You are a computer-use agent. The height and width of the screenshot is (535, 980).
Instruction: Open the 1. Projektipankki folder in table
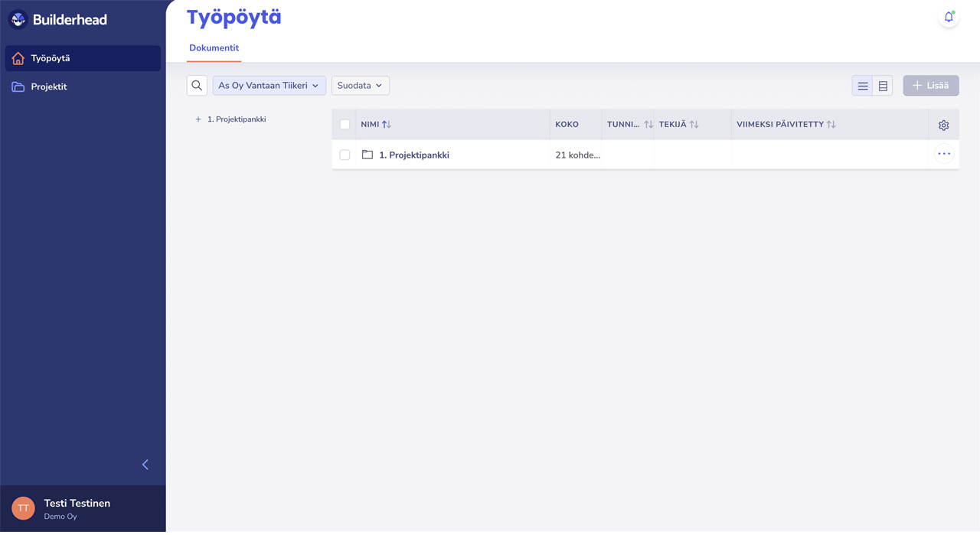click(413, 155)
